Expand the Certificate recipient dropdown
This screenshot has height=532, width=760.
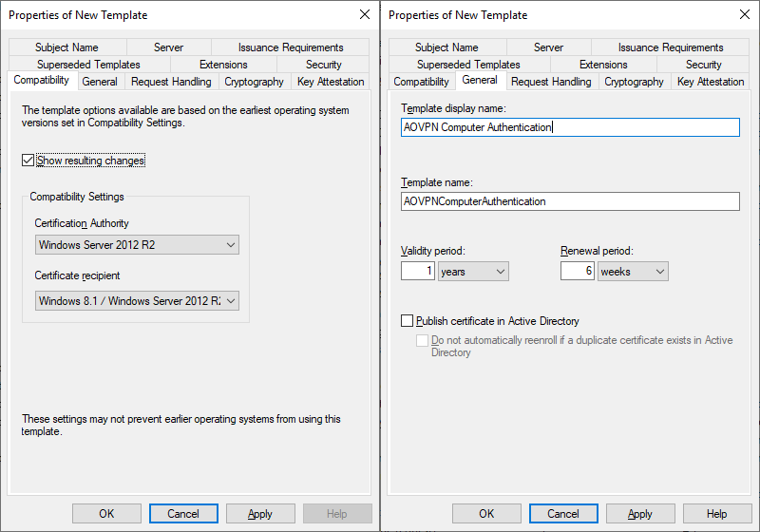coord(137,301)
